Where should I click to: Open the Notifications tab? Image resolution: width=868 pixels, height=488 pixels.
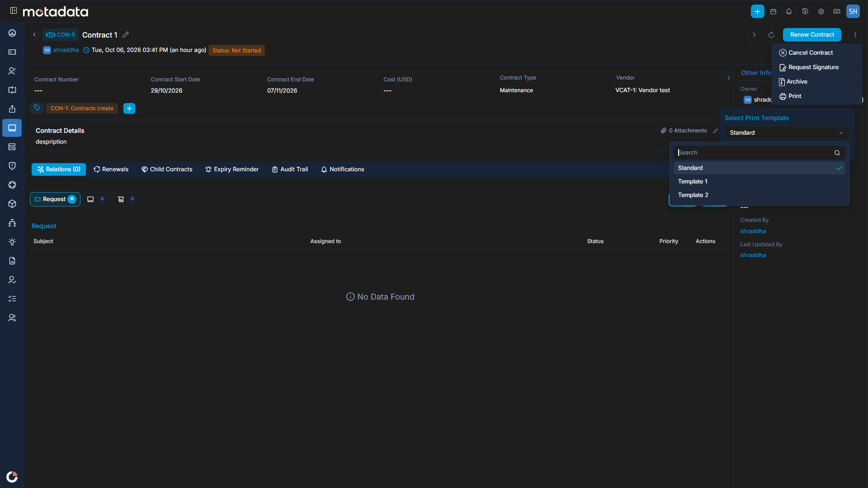[x=343, y=169]
